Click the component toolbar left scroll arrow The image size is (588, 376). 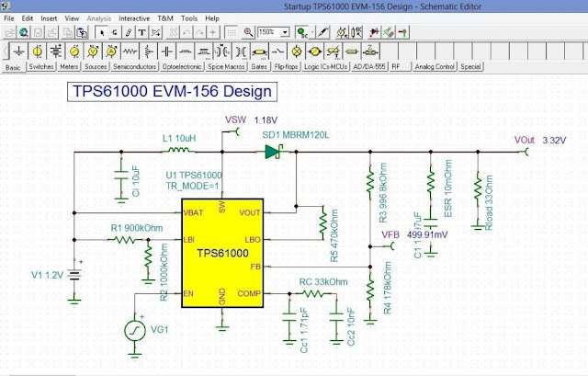point(6,51)
